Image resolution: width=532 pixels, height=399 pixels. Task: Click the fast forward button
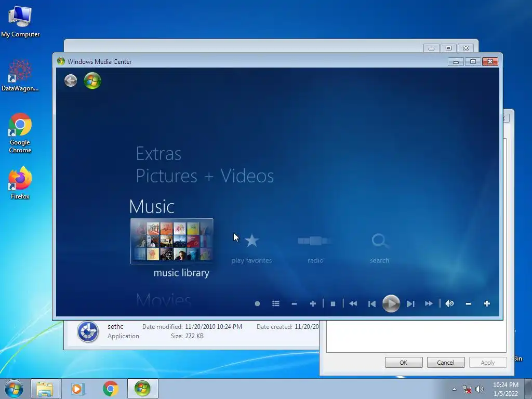pos(429,303)
